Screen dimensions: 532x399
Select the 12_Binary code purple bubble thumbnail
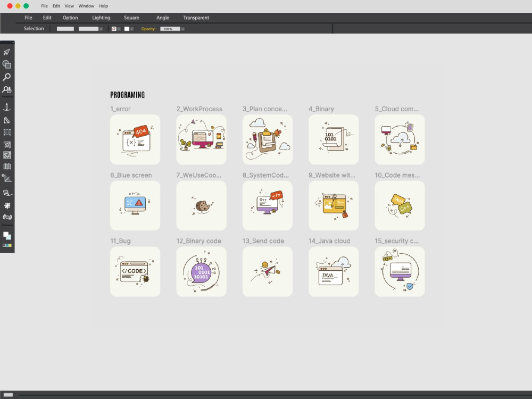[201, 272]
